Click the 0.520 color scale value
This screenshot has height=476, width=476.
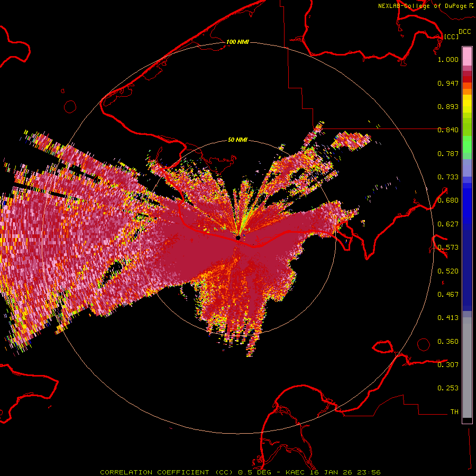point(448,271)
